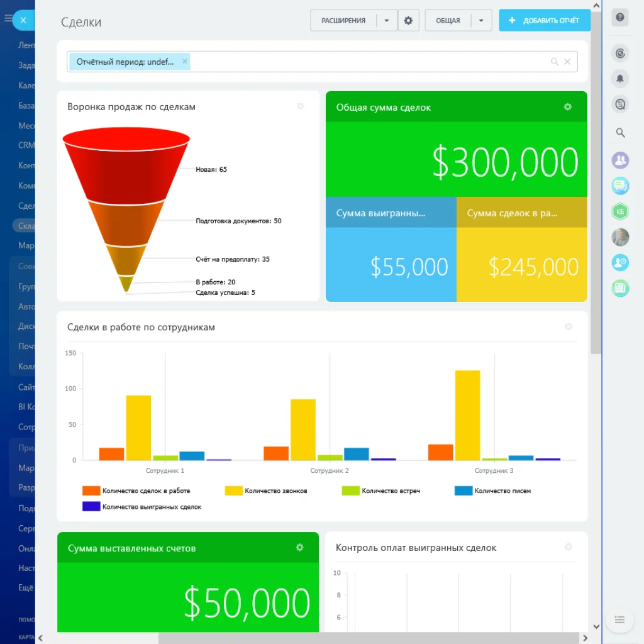Click inside the filter search field
Viewport: 644px width, 644px height.
click(x=365, y=62)
